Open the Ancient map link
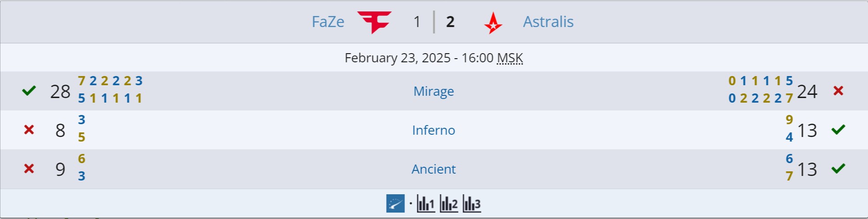This screenshot has height=219, width=868. click(x=433, y=169)
